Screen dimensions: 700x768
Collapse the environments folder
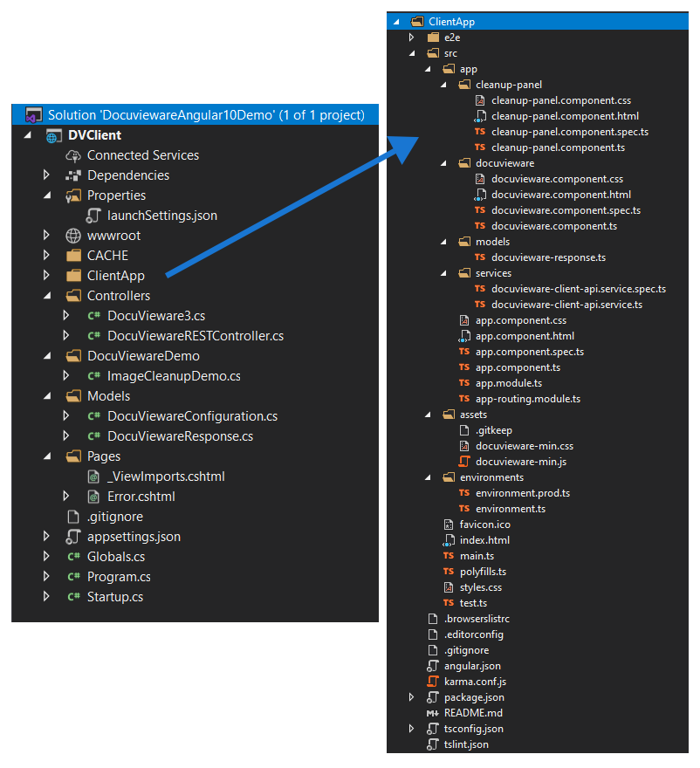[x=428, y=477]
